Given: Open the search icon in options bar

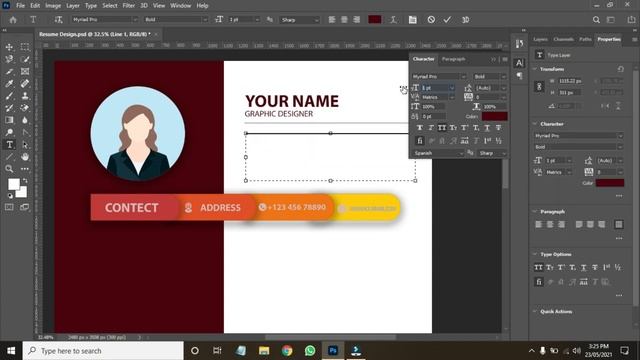Looking at the screenshot, I should click(596, 20).
